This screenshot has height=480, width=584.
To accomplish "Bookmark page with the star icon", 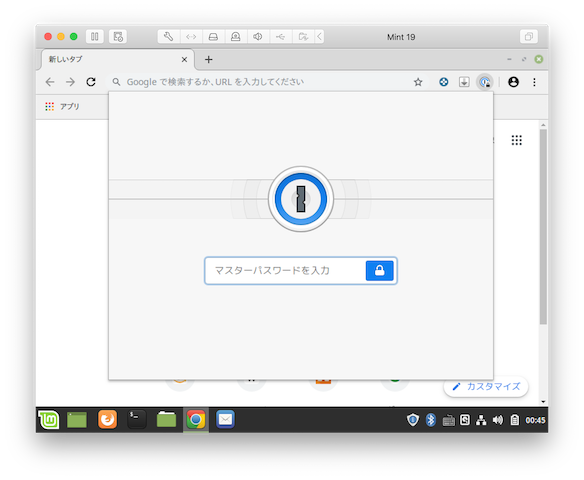I will click(418, 82).
